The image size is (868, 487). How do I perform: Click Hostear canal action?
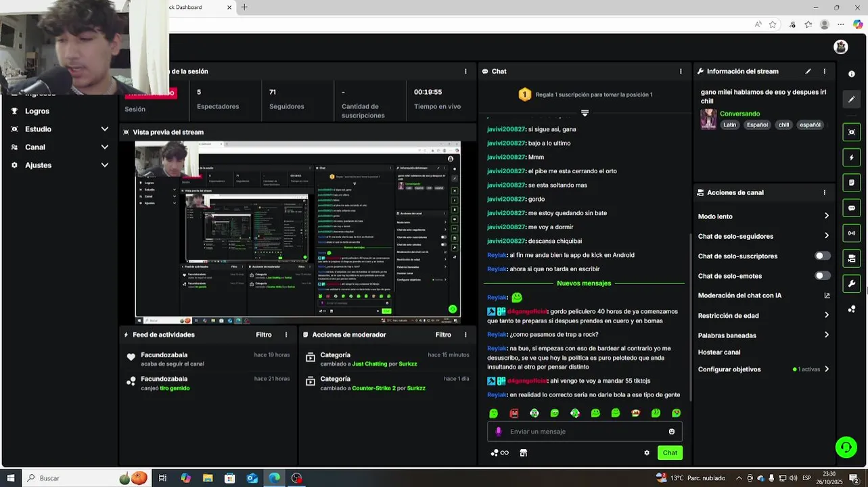pyautogui.click(x=719, y=352)
